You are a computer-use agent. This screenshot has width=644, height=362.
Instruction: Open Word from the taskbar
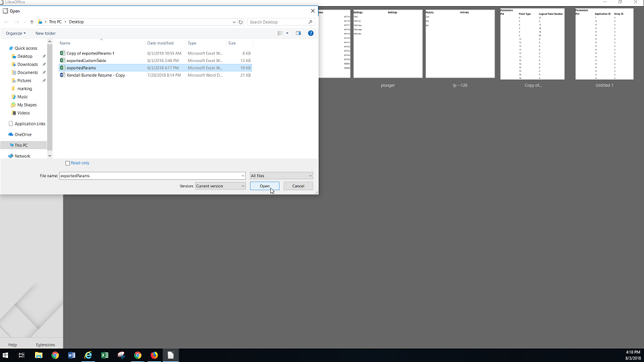pos(72,355)
